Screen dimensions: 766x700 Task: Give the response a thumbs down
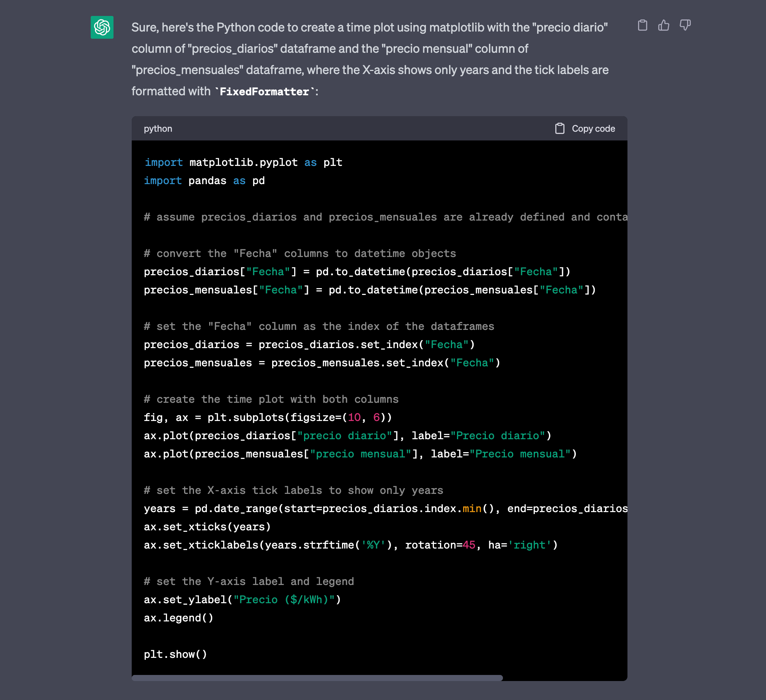[685, 25]
